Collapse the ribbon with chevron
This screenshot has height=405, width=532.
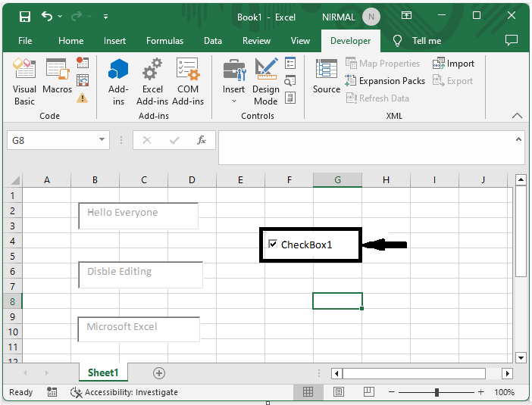[517, 116]
